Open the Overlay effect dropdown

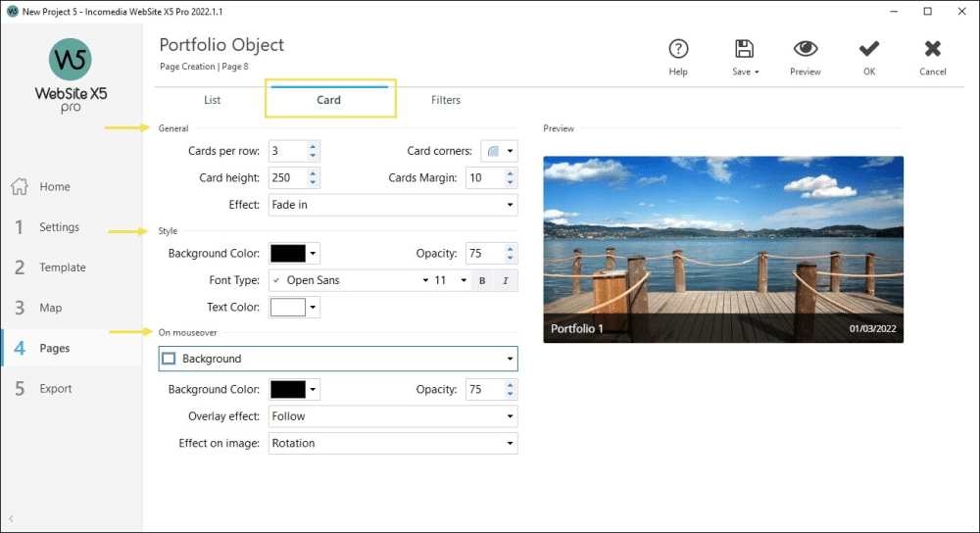click(x=392, y=416)
